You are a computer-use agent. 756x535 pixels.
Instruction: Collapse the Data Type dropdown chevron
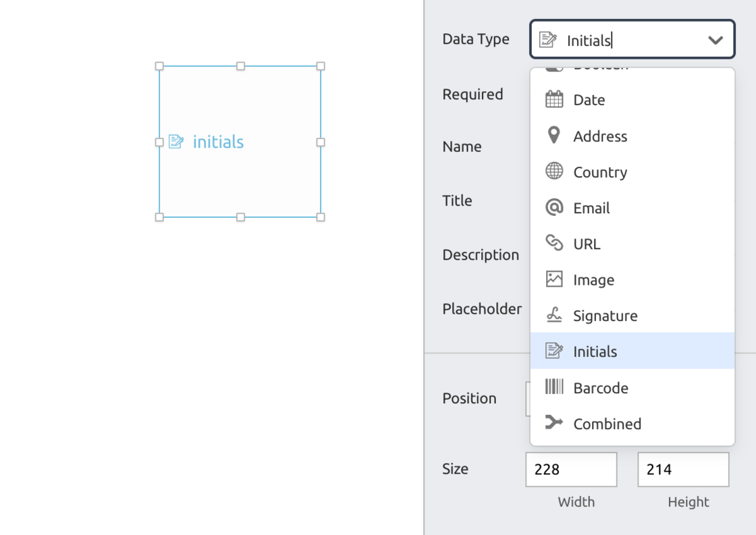point(715,40)
